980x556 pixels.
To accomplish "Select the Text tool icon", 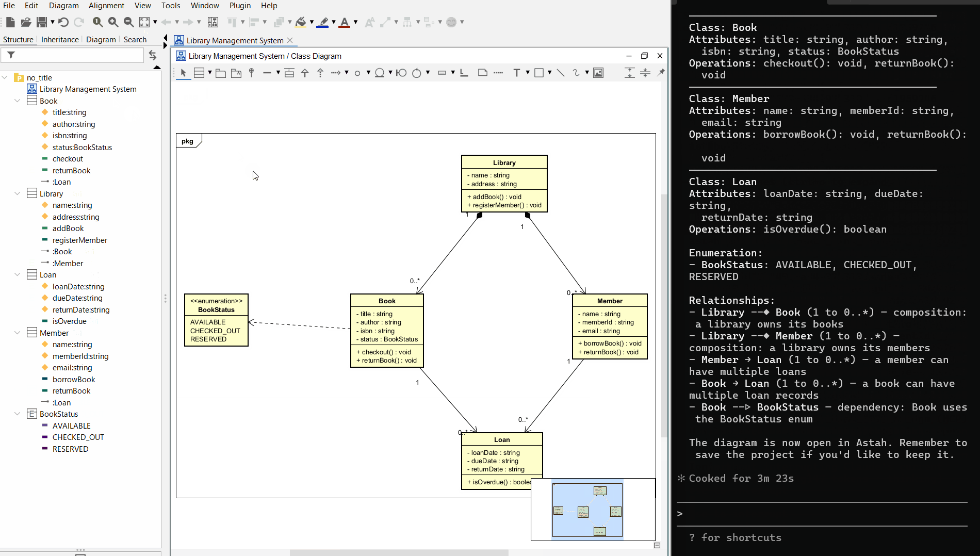I will (x=516, y=73).
